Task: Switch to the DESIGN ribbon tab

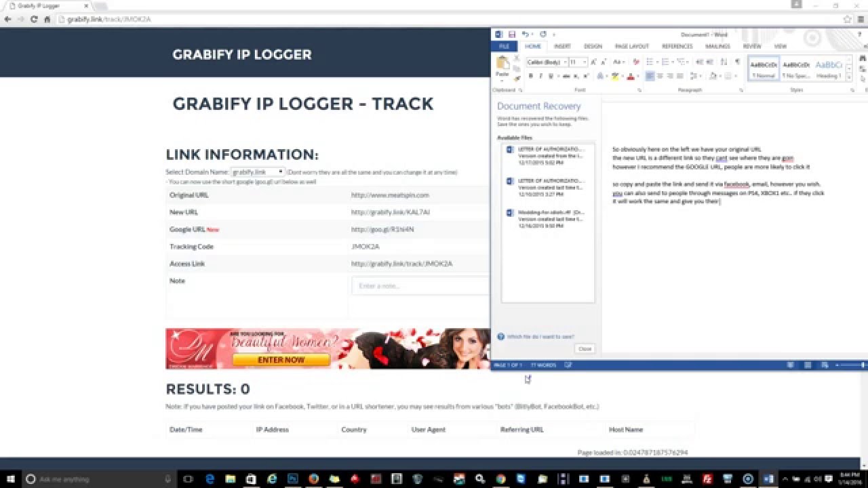Action: pyautogui.click(x=593, y=46)
